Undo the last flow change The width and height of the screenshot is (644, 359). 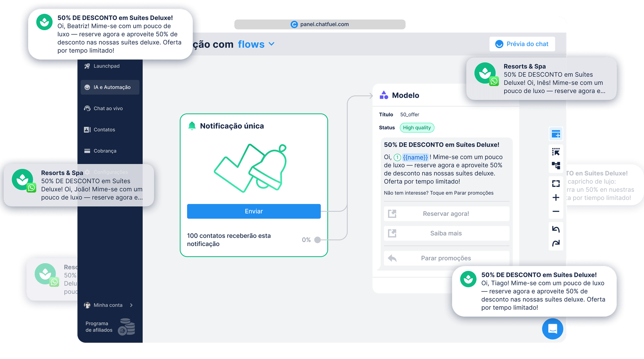[x=556, y=229]
